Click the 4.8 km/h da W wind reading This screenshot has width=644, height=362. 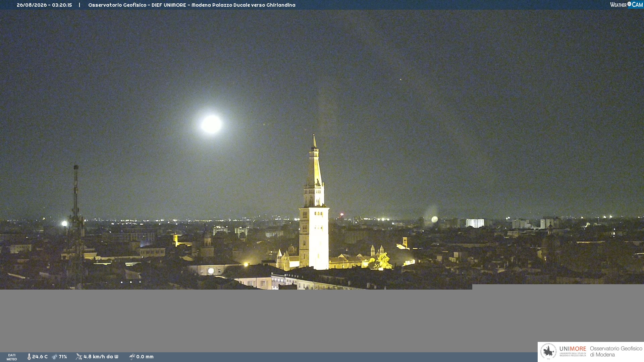coord(101,357)
